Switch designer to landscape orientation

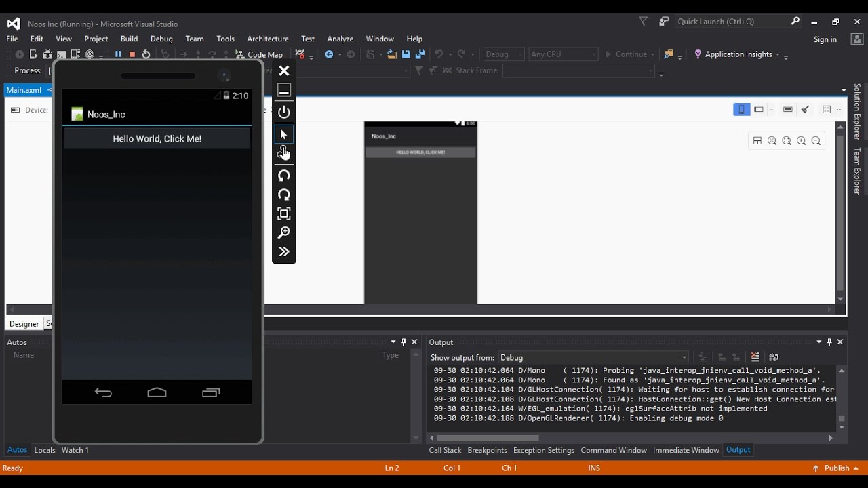click(759, 110)
